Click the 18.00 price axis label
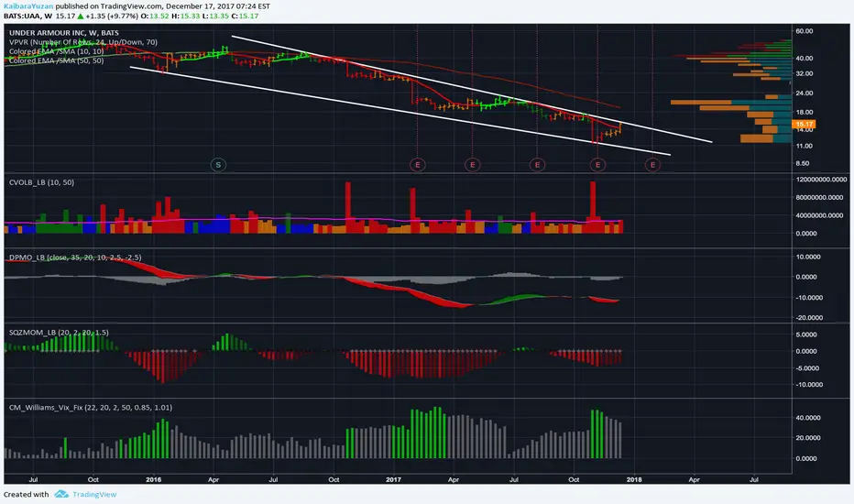This screenshot has width=854, height=504. [x=804, y=112]
